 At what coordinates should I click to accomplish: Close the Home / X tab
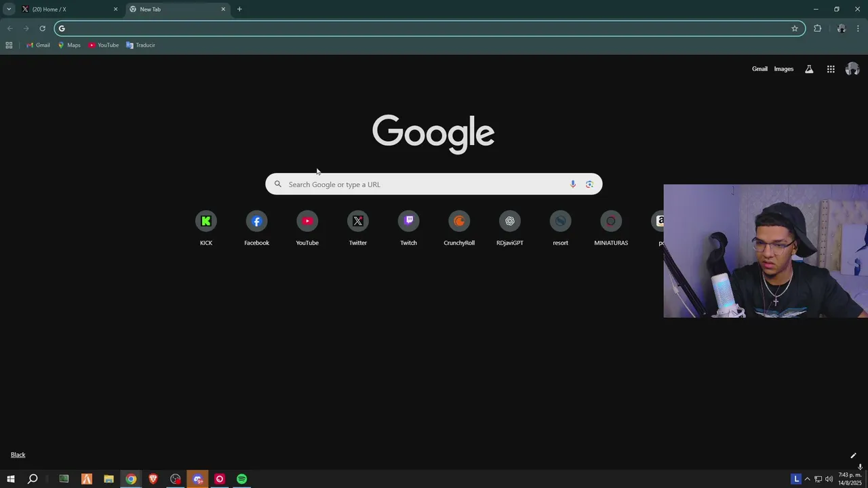tap(115, 9)
